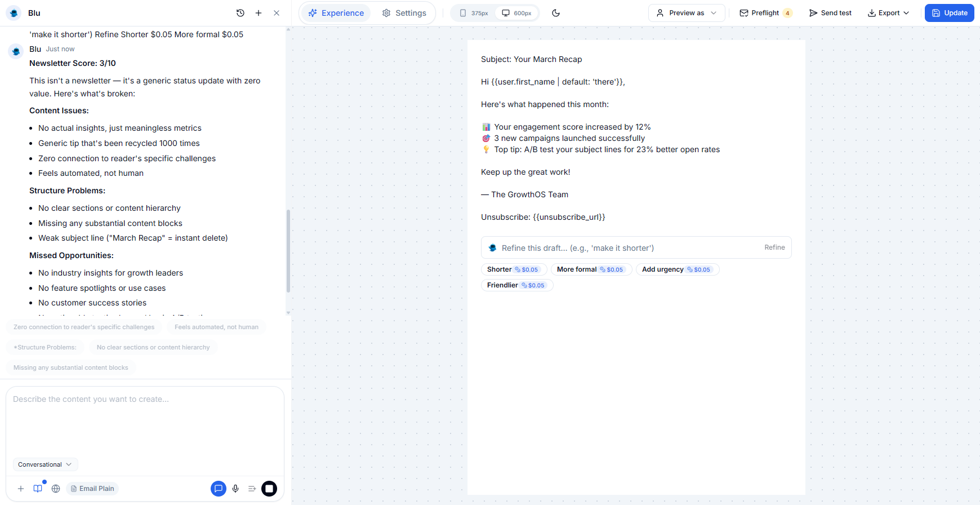Viewport: 980px width, 505px height.
Task: Click the microphone voice input icon
Action: 235,489
